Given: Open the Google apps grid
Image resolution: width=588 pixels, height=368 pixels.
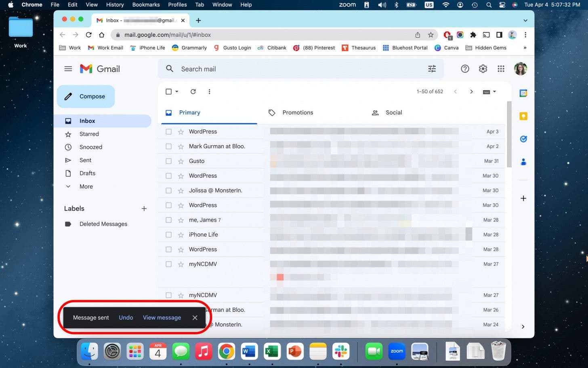Looking at the screenshot, I should click(x=501, y=69).
